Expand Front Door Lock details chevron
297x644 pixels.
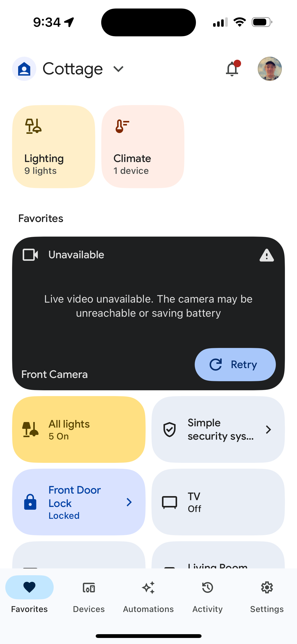pyautogui.click(x=129, y=502)
